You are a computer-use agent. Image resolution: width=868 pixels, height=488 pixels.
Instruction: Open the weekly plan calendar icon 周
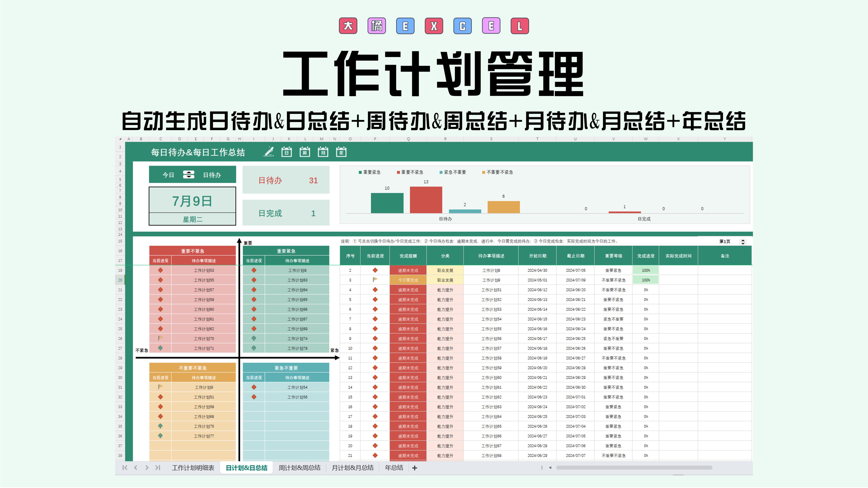pyautogui.click(x=305, y=152)
